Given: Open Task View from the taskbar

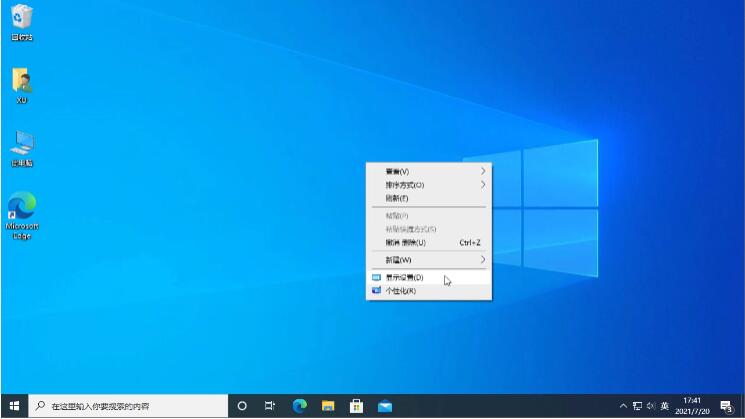Looking at the screenshot, I should click(x=270, y=406).
